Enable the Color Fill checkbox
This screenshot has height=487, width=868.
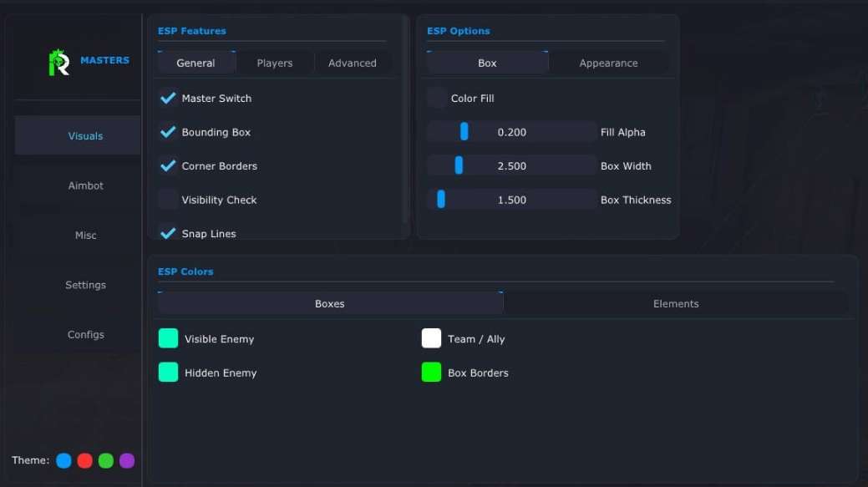436,98
